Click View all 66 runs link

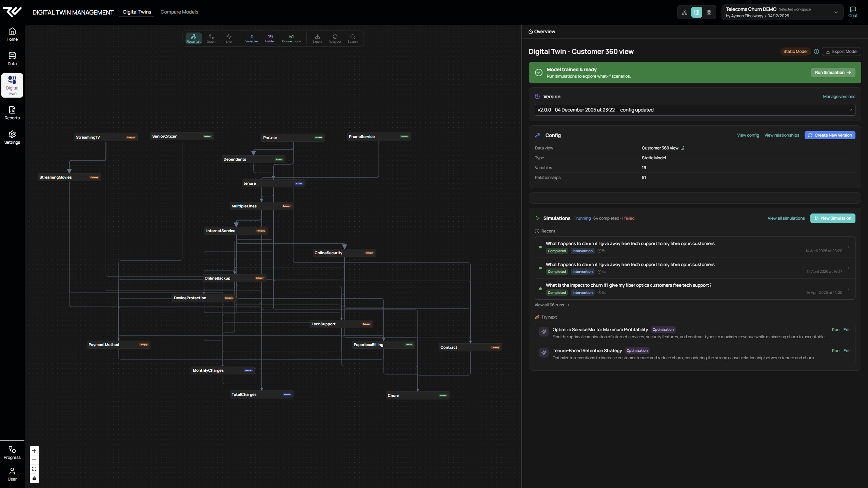coord(551,305)
